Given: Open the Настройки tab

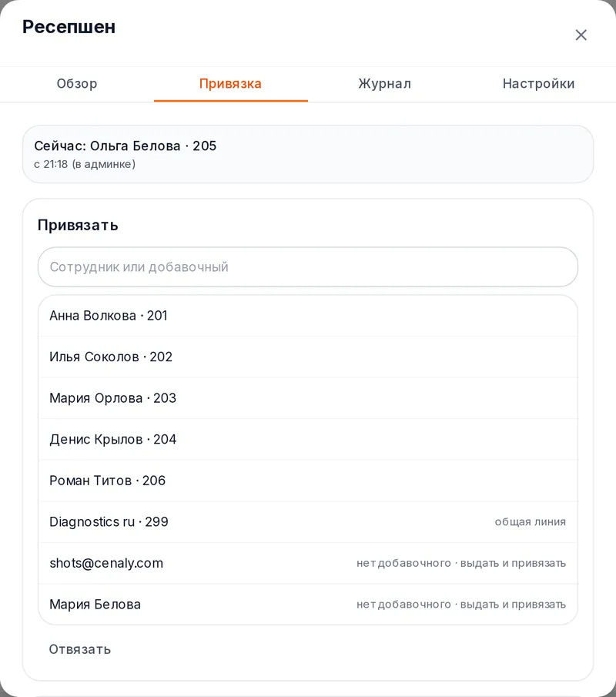Looking at the screenshot, I should (x=539, y=84).
